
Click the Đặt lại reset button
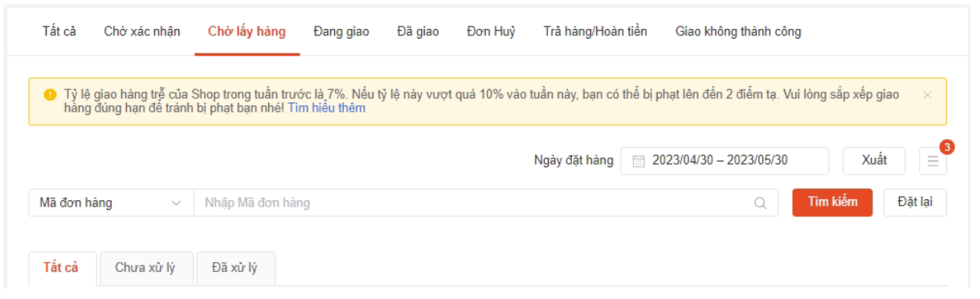(x=915, y=203)
